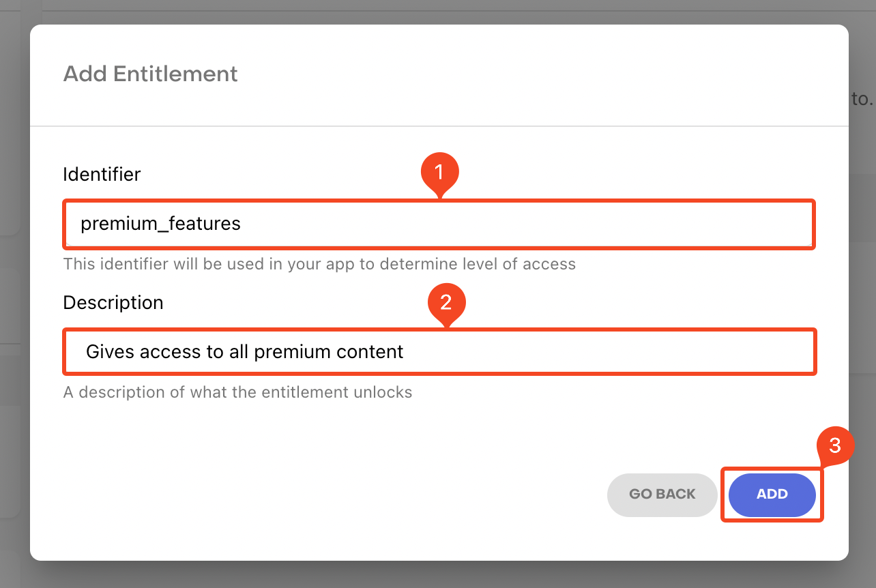Click the GO BACK button
The height and width of the screenshot is (588, 876).
click(x=662, y=494)
